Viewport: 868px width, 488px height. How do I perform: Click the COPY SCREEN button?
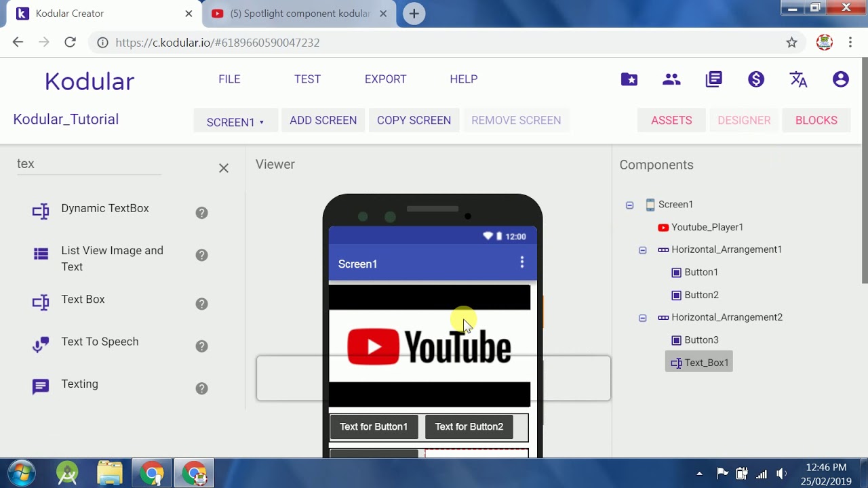pyautogui.click(x=414, y=121)
